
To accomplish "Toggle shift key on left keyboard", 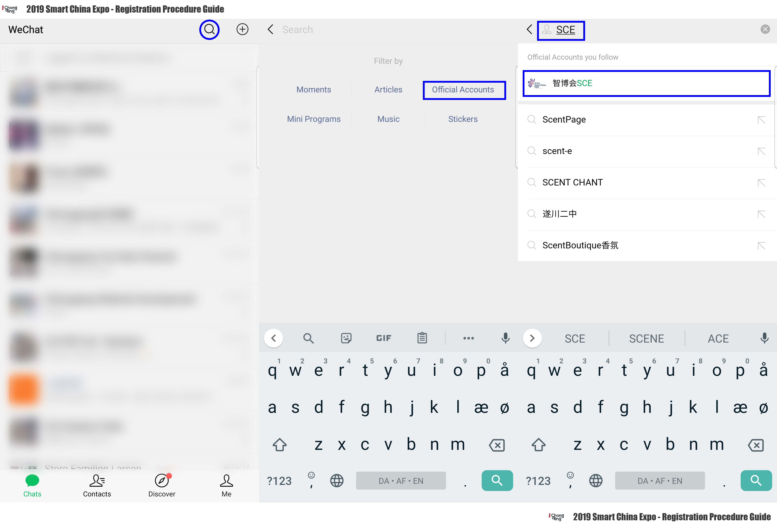I will coord(280,445).
